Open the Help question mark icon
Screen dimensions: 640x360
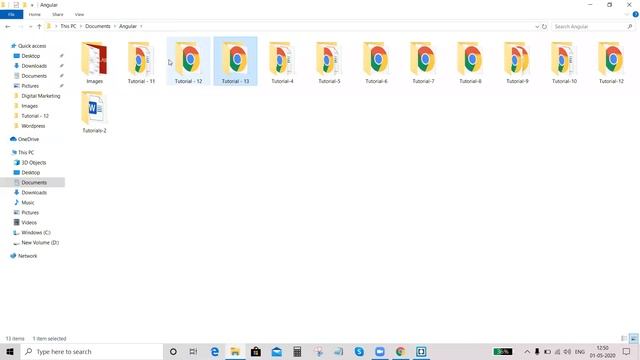click(x=636, y=14)
